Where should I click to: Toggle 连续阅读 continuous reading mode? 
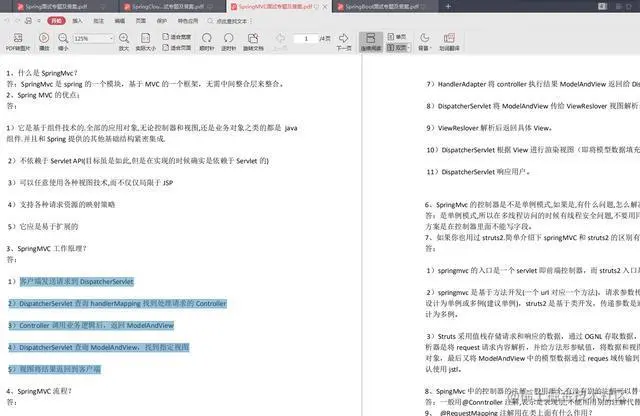[x=371, y=42]
